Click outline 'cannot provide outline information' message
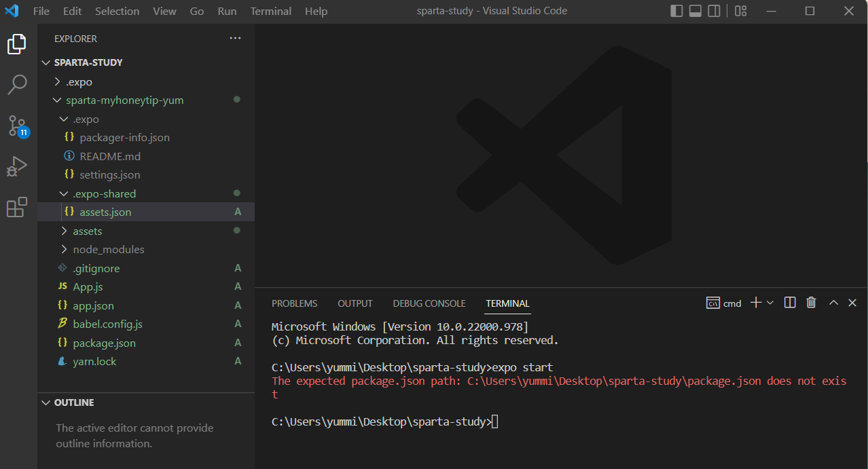Viewport: 868px width, 469px height. tap(134, 436)
